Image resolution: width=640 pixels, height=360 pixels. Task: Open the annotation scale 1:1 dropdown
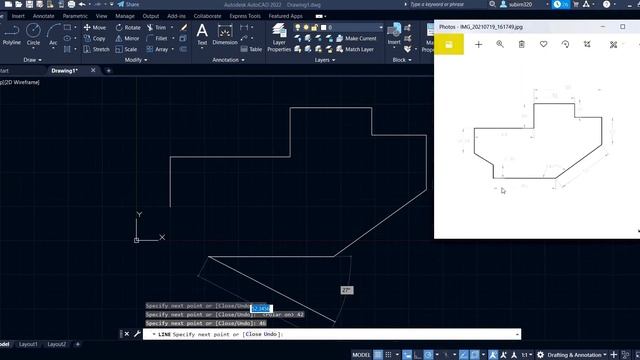click(x=526, y=355)
